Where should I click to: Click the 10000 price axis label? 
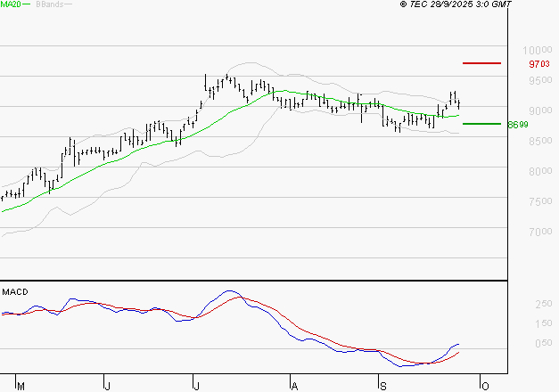coord(538,50)
